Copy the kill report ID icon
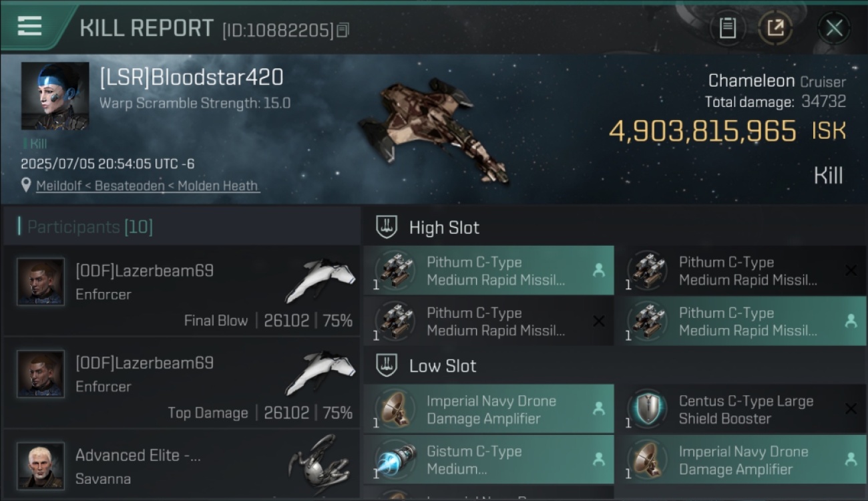Image resolution: width=868 pixels, height=501 pixels. [x=343, y=30]
